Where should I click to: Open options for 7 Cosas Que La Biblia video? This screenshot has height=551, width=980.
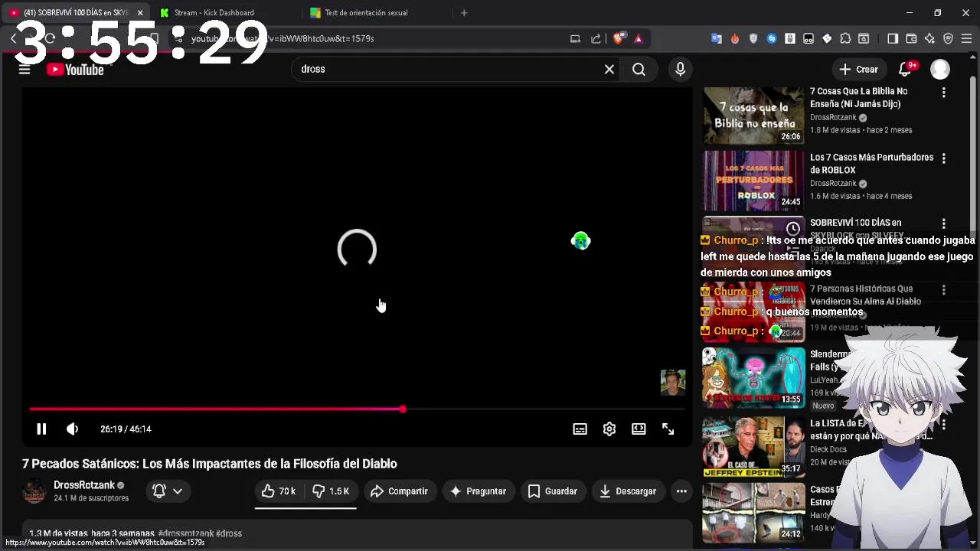[943, 93]
